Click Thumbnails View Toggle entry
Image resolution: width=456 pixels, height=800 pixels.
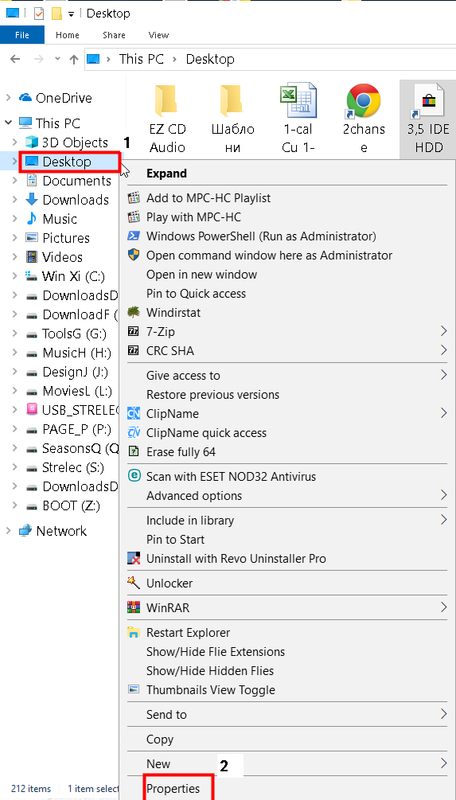click(x=211, y=690)
